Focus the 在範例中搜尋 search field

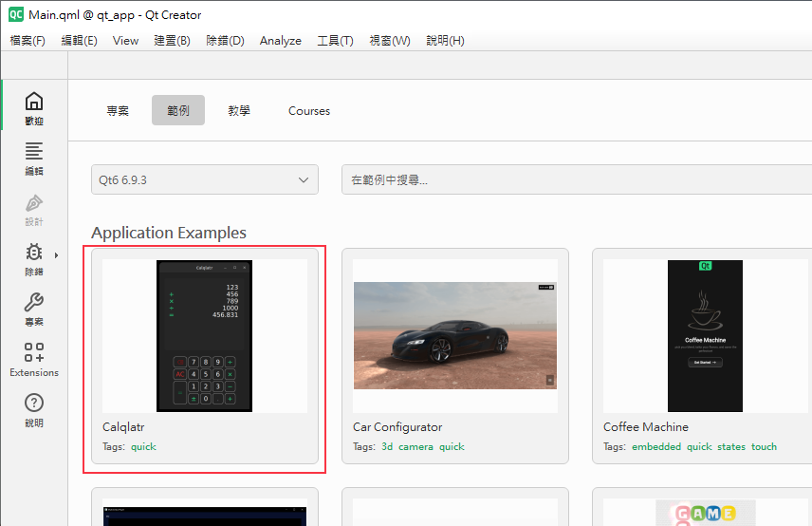pyautogui.click(x=577, y=179)
